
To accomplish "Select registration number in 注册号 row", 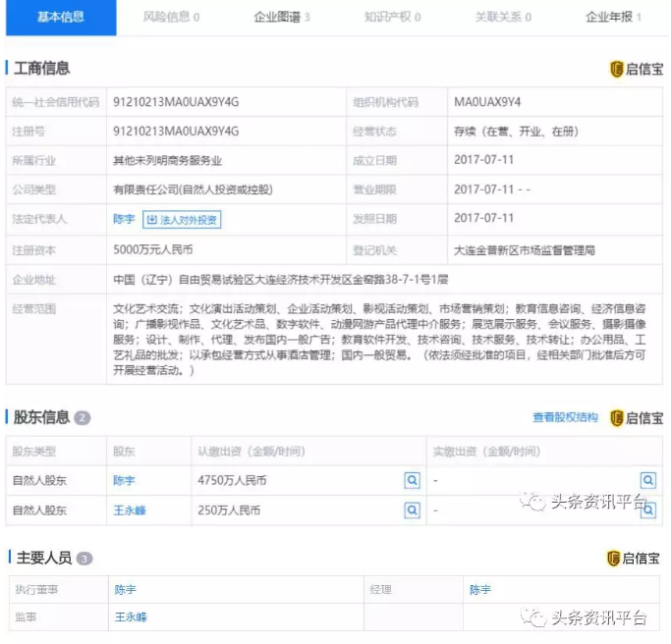I will point(176,132).
